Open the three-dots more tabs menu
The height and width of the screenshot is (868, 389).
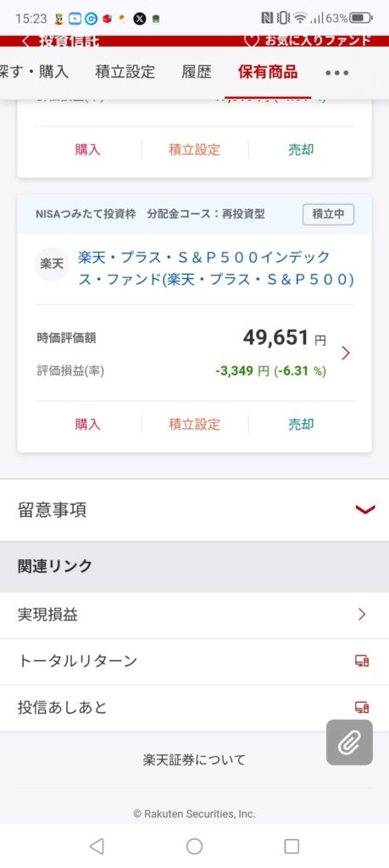click(337, 73)
